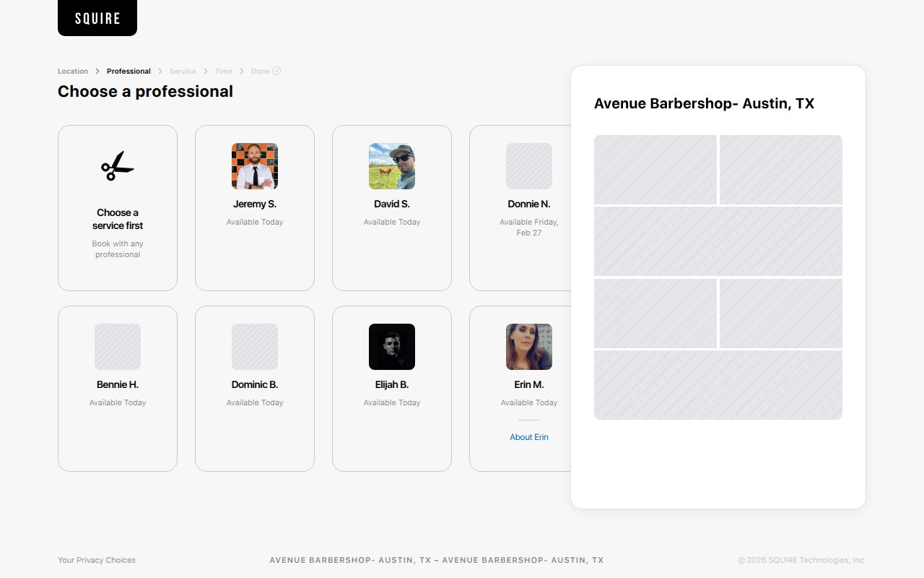Click Dominic B.'s placeholder avatar
The image size is (924, 578).
point(255,347)
